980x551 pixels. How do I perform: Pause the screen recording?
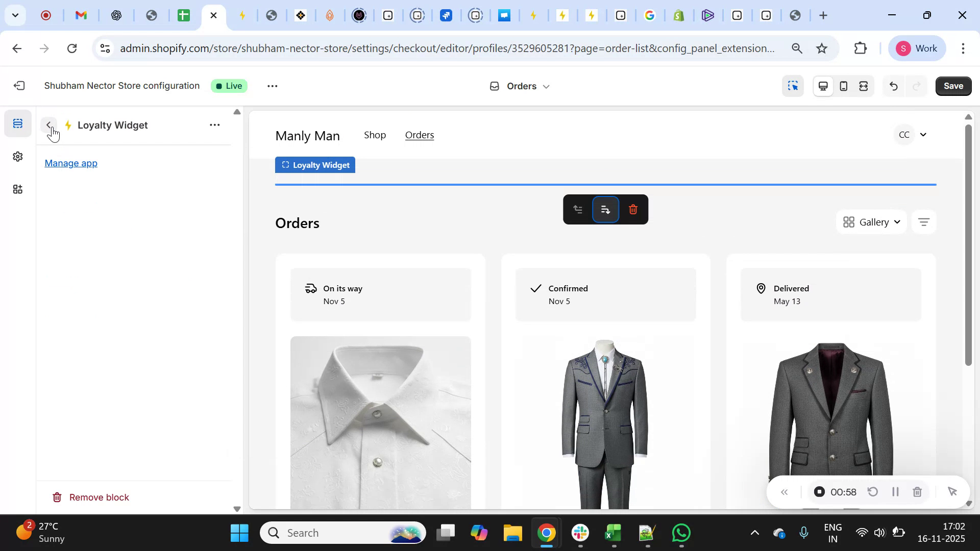[x=895, y=491]
